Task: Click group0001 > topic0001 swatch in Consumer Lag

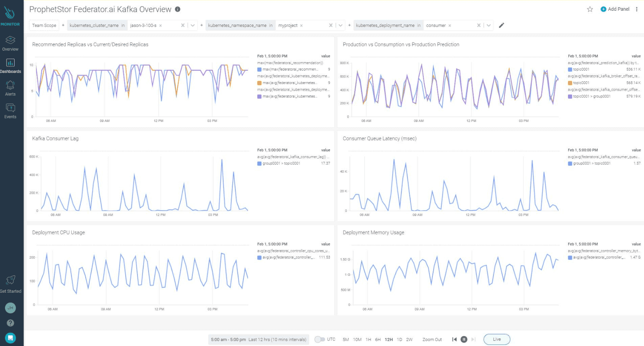Action: pyautogui.click(x=260, y=163)
